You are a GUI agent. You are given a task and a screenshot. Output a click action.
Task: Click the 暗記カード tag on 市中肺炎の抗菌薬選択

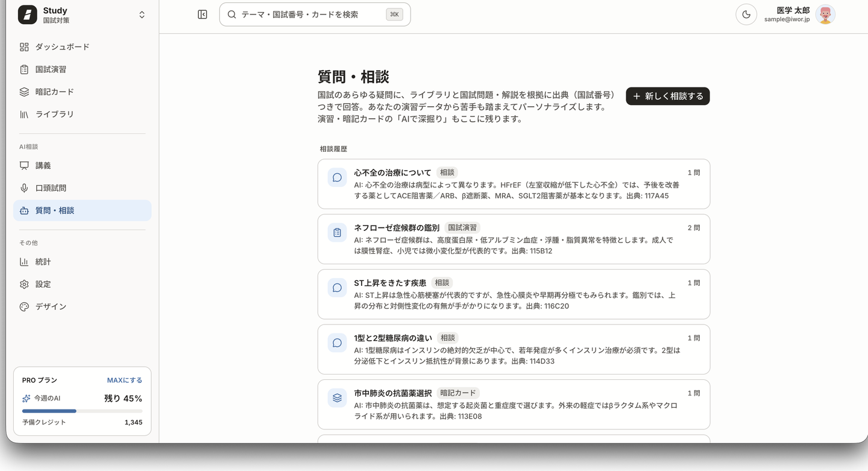(458, 393)
